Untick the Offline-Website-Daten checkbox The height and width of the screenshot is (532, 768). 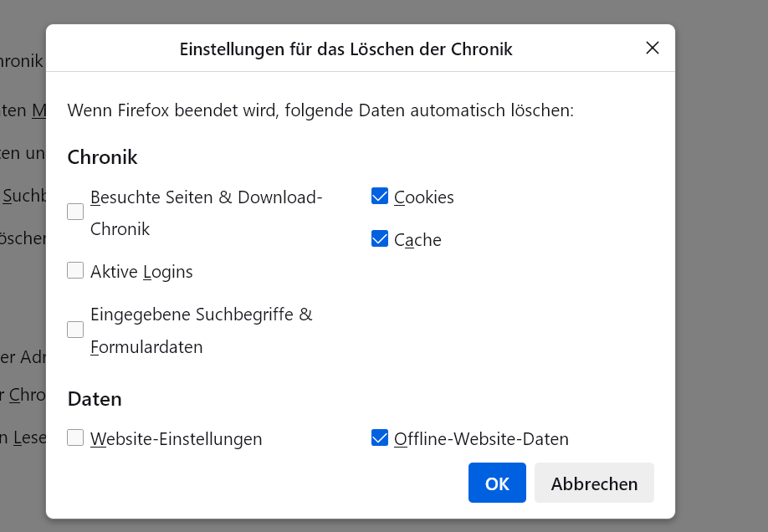pos(380,437)
